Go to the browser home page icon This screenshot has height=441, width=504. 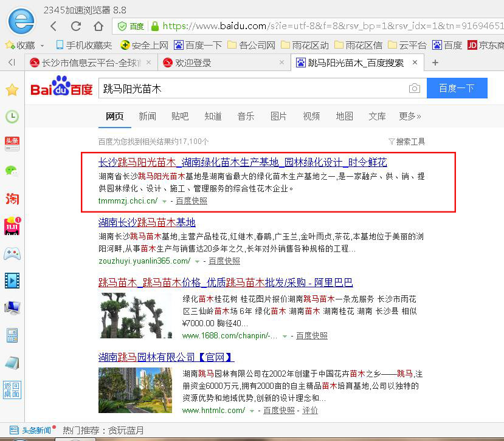(x=98, y=26)
